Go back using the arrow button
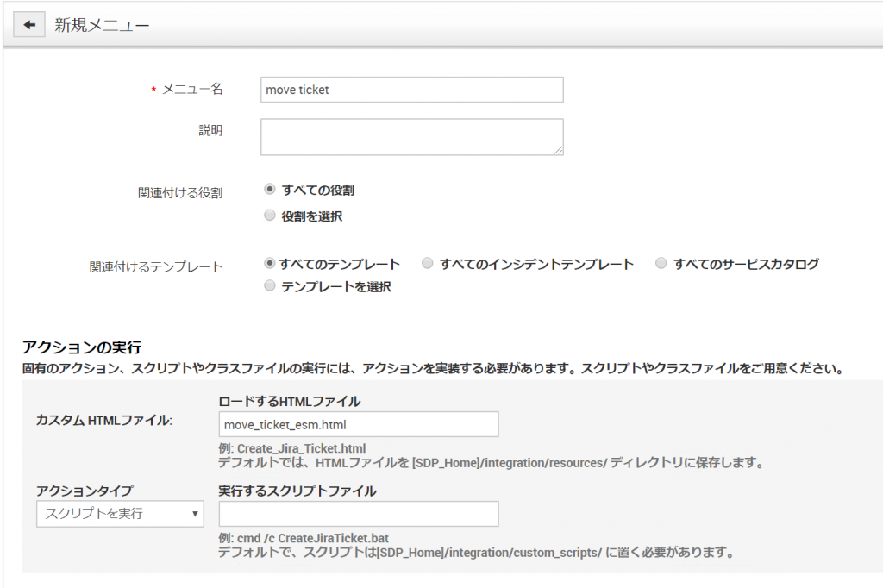The image size is (883, 588). (x=29, y=25)
